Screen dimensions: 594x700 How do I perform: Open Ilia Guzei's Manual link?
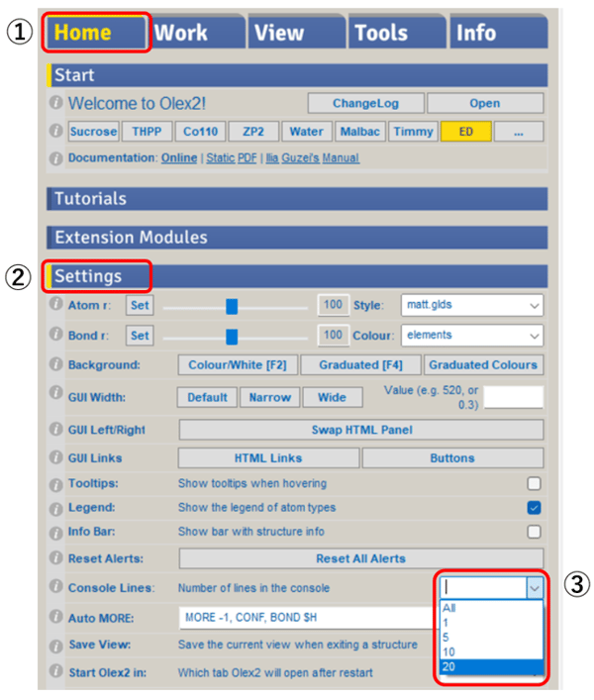tap(313, 158)
